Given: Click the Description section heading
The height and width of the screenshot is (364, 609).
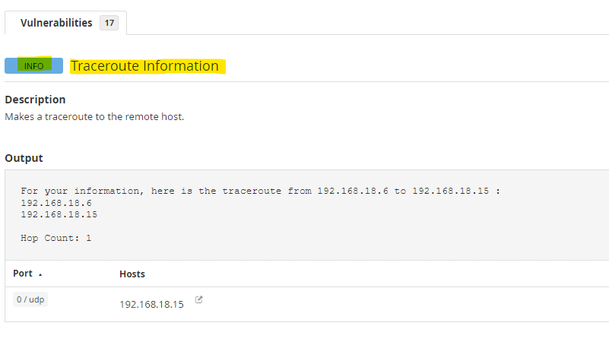Looking at the screenshot, I should click(35, 100).
